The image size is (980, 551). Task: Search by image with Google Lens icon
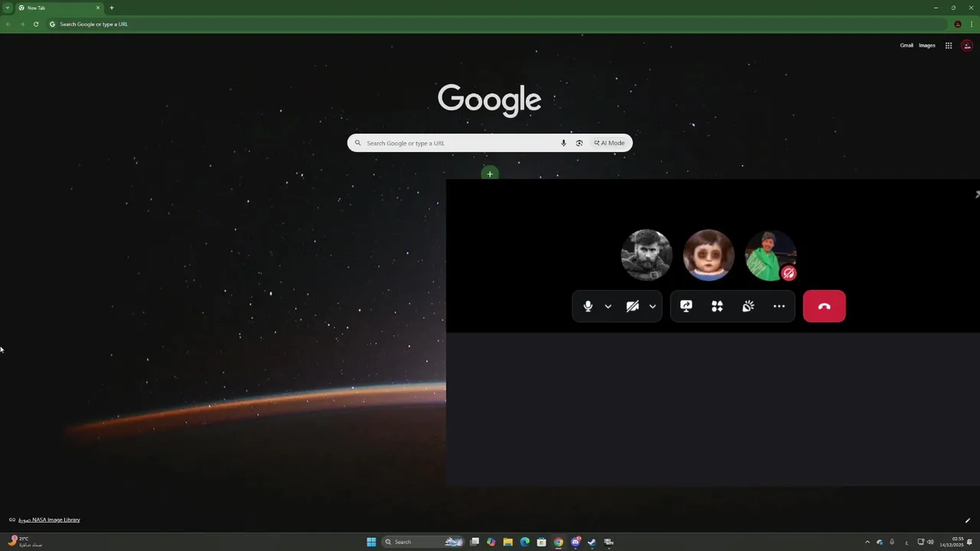(580, 143)
